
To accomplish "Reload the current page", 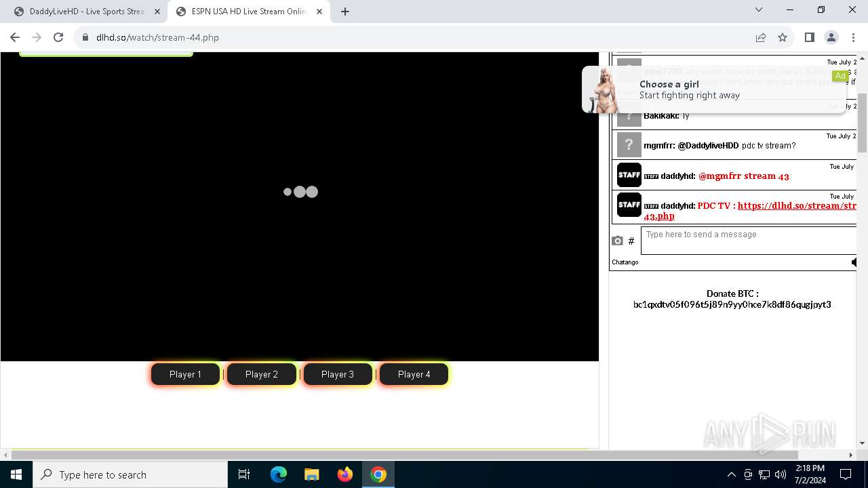I will point(58,37).
